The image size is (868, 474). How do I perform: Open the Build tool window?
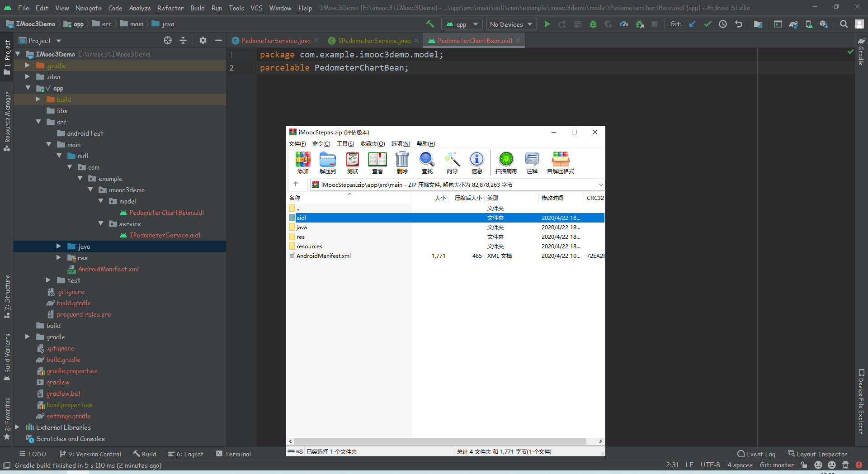click(x=145, y=454)
